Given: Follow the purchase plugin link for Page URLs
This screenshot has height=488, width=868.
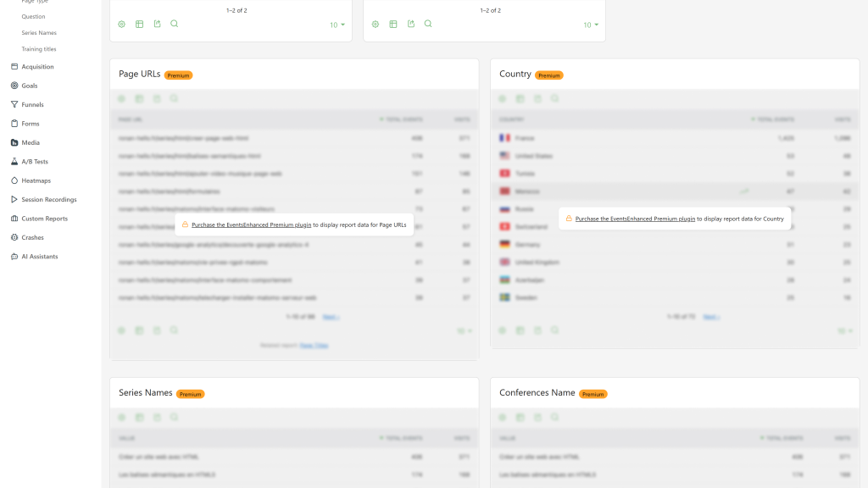Looking at the screenshot, I should pyautogui.click(x=251, y=225).
